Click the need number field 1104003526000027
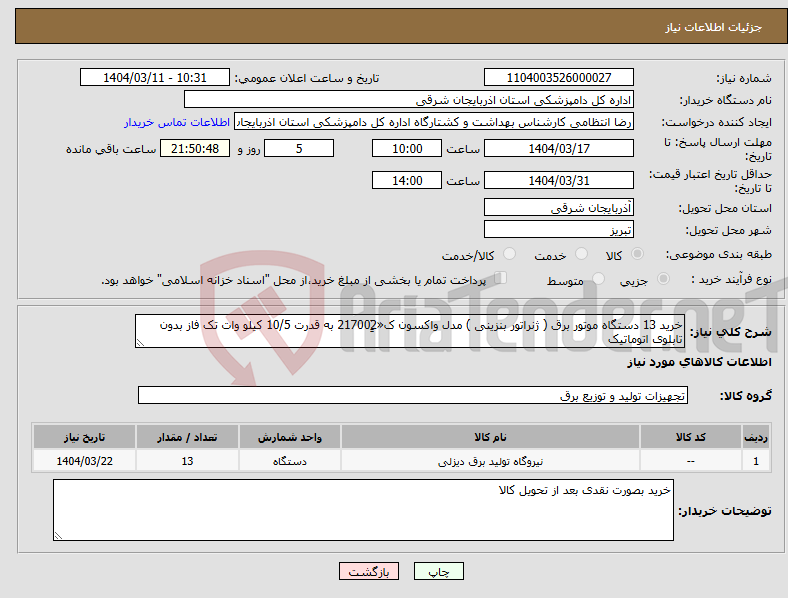The height and width of the screenshot is (598, 788). 558,77
